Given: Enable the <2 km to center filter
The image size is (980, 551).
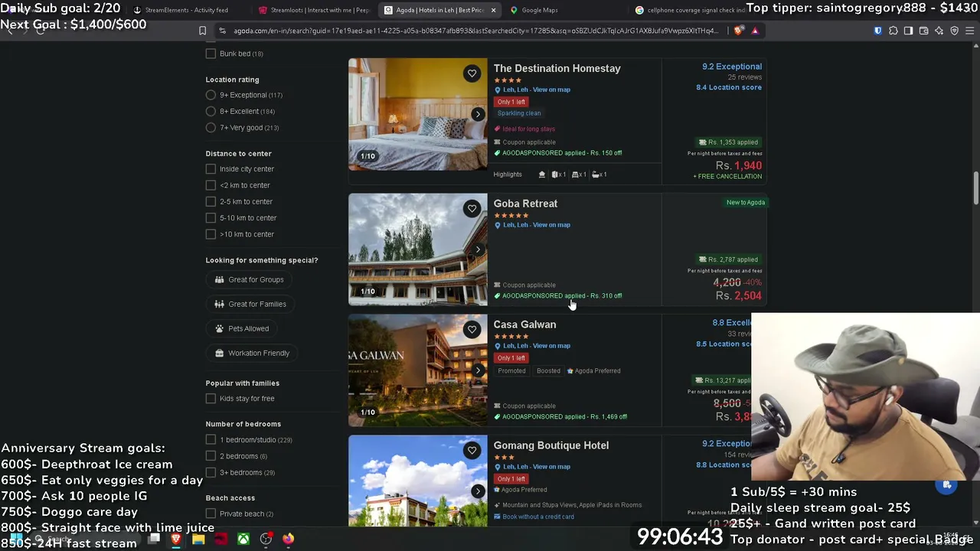Looking at the screenshot, I should click(x=211, y=185).
